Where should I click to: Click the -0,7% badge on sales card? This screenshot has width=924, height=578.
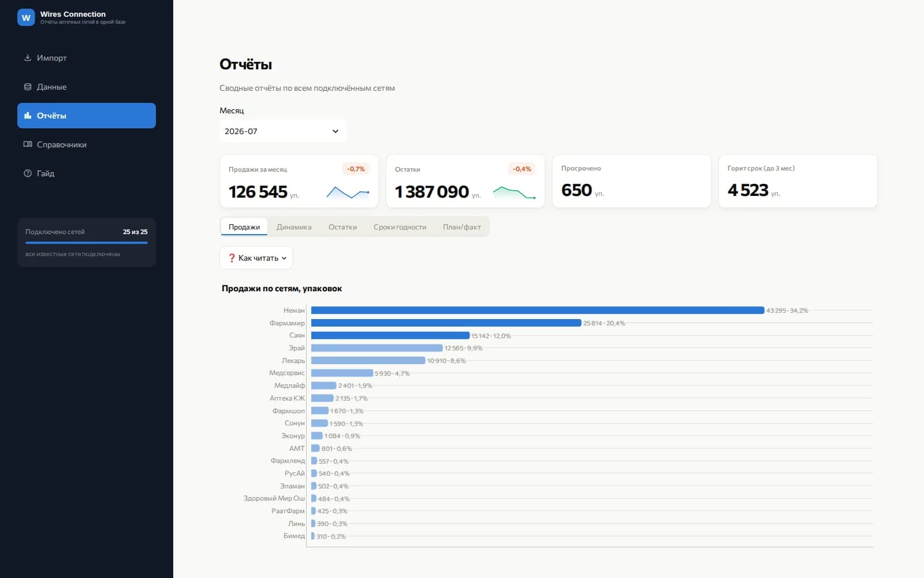coord(356,169)
